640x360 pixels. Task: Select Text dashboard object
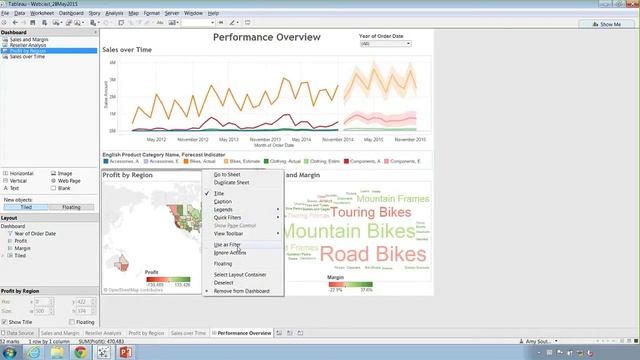pyautogui.click(x=11, y=188)
